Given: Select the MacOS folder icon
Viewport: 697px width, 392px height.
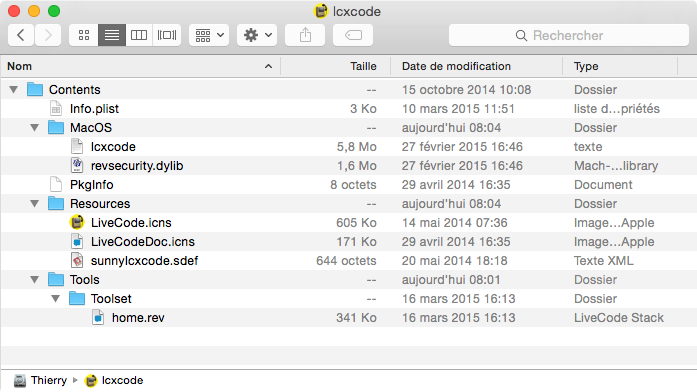Looking at the screenshot, I should (x=56, y=128).
